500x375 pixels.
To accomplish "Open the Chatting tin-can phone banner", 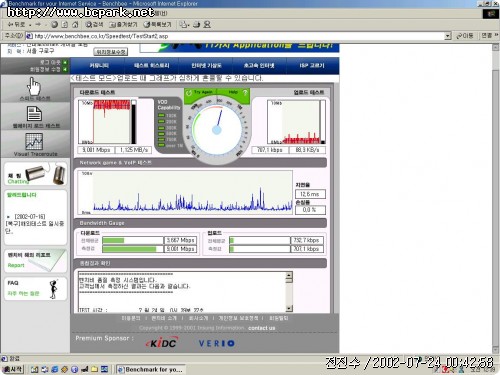I will pos(35,174).
